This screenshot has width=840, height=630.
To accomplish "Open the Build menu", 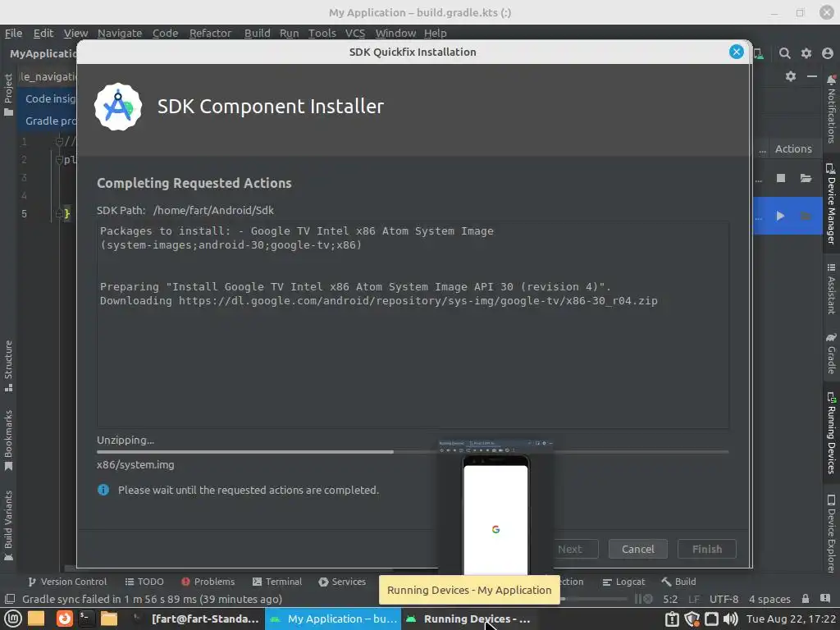I will click(257, 33).
